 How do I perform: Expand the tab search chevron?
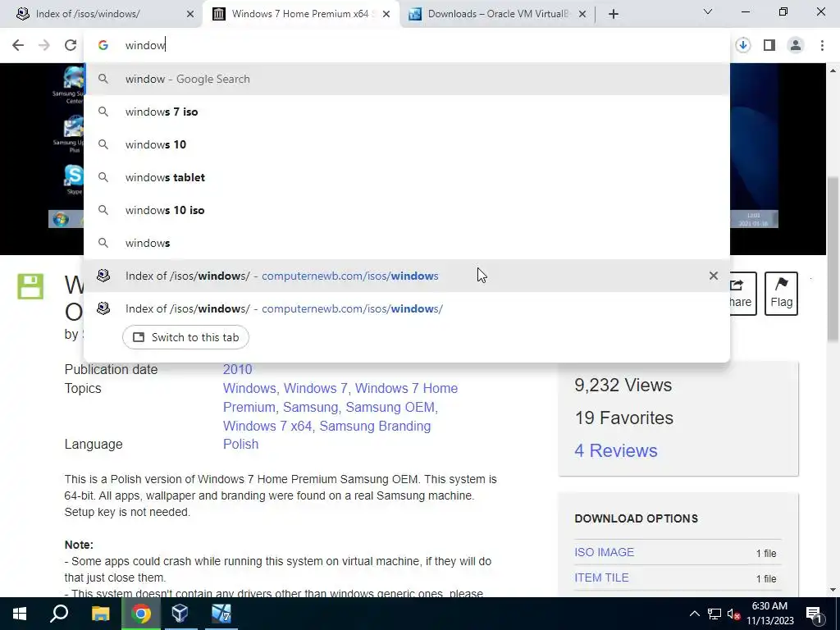pyautogui.click(x=707, y=11)
